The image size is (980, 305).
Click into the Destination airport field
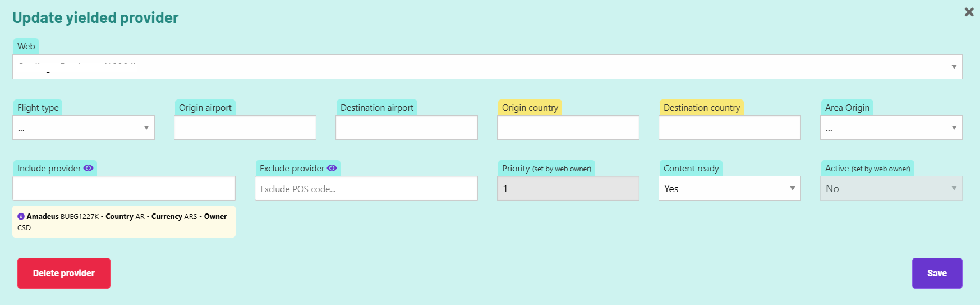(x=407, y=128)
